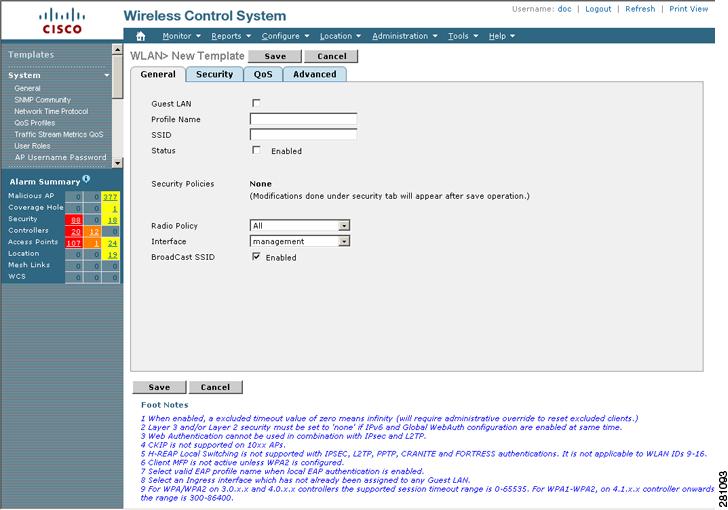Open the Location menu

(340, 36)
